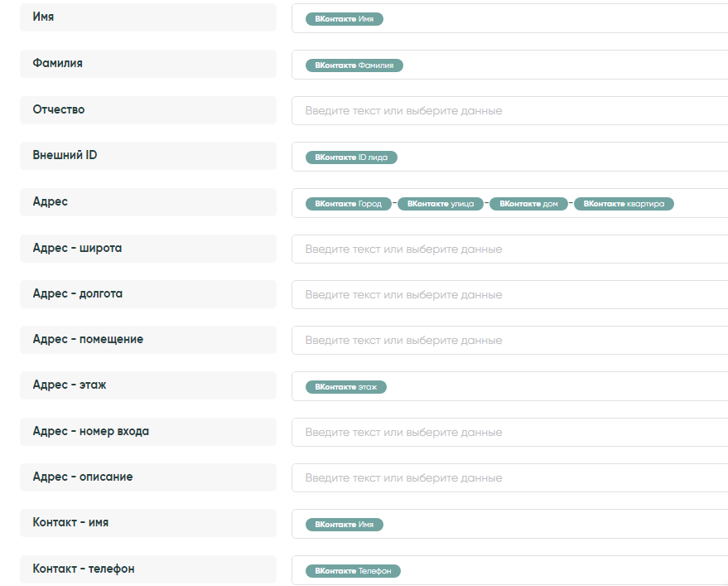Click the Внешний ID field label
728x586 pixels.
pyautogui.click(x=65, y=155)
